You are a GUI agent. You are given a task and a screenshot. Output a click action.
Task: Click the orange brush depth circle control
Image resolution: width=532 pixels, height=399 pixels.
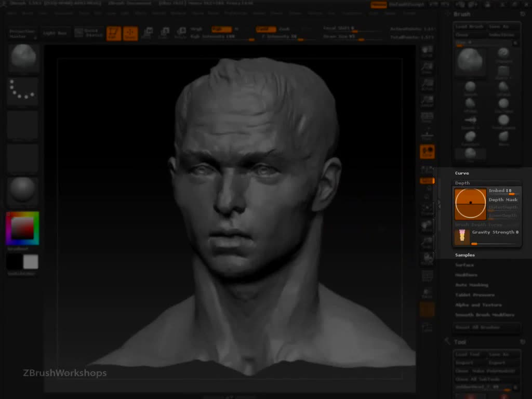coord(470,204)
